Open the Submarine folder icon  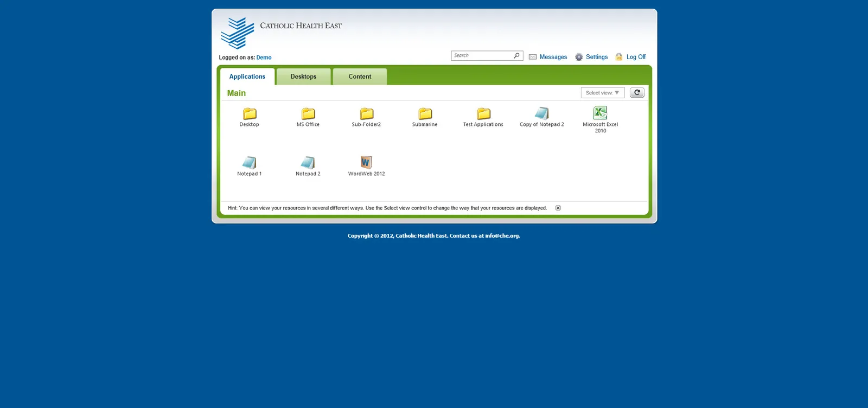(425, 113)
